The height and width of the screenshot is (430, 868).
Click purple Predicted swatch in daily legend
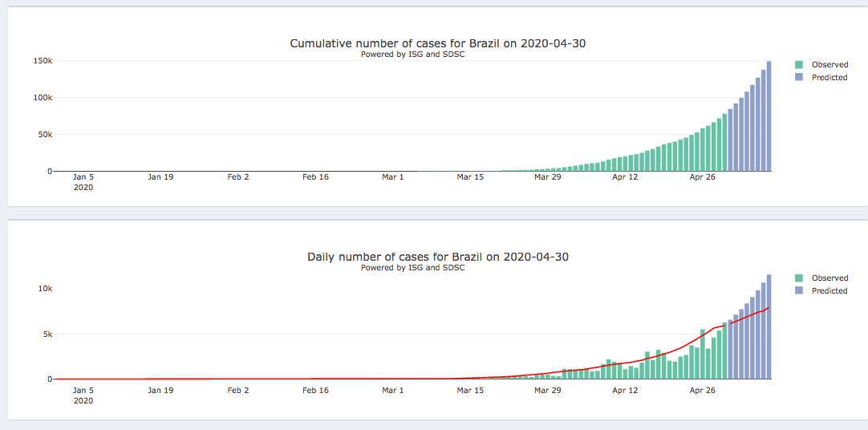(x=799, y=291)
